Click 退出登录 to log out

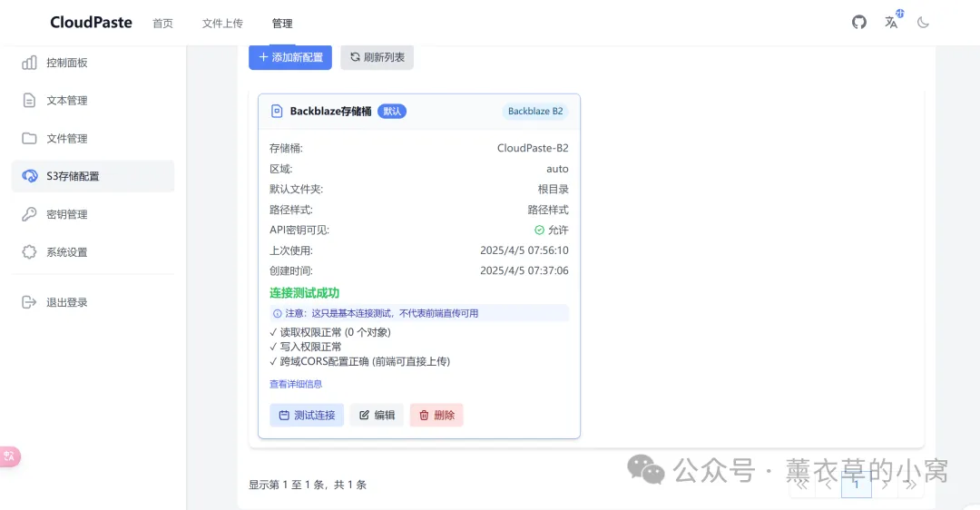pos(93,302)
